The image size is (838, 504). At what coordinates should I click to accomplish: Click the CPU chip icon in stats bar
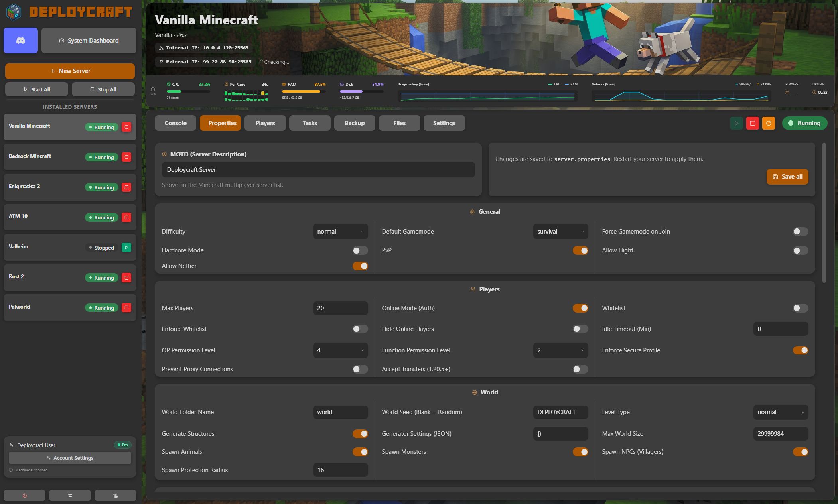tap(169, 84)
